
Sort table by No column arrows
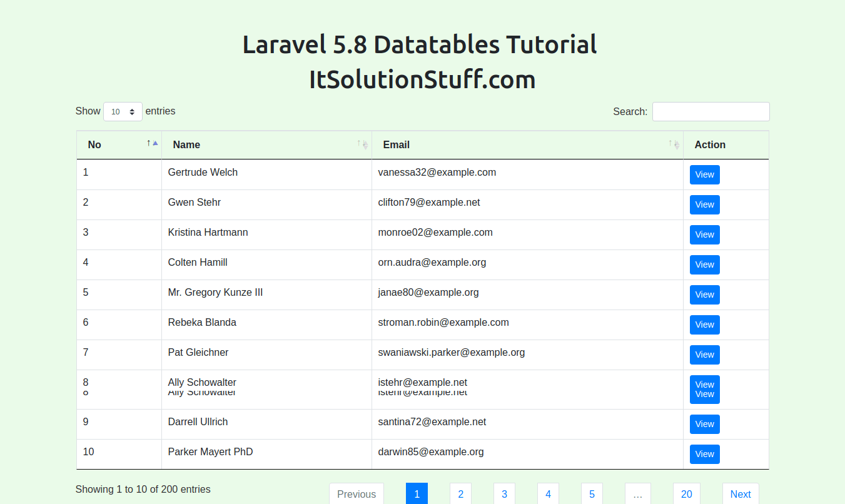click(152, 144)
